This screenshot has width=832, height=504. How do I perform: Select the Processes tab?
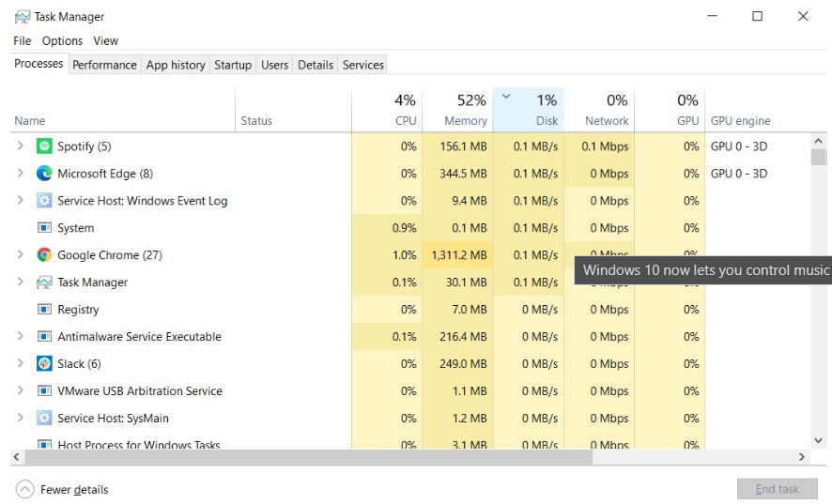(39, 64)
